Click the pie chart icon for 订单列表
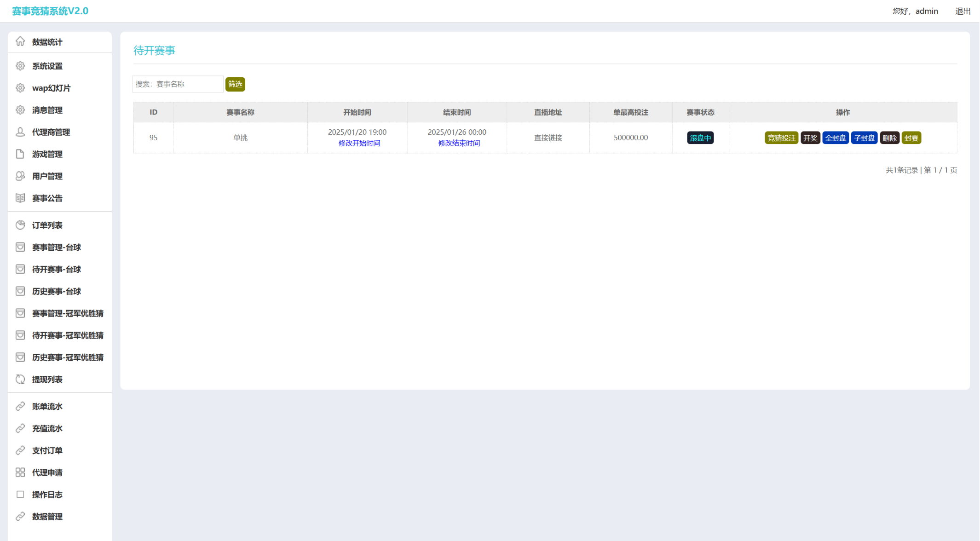The image size is (980, 541). pyautogui.click(x=20, y=225)
